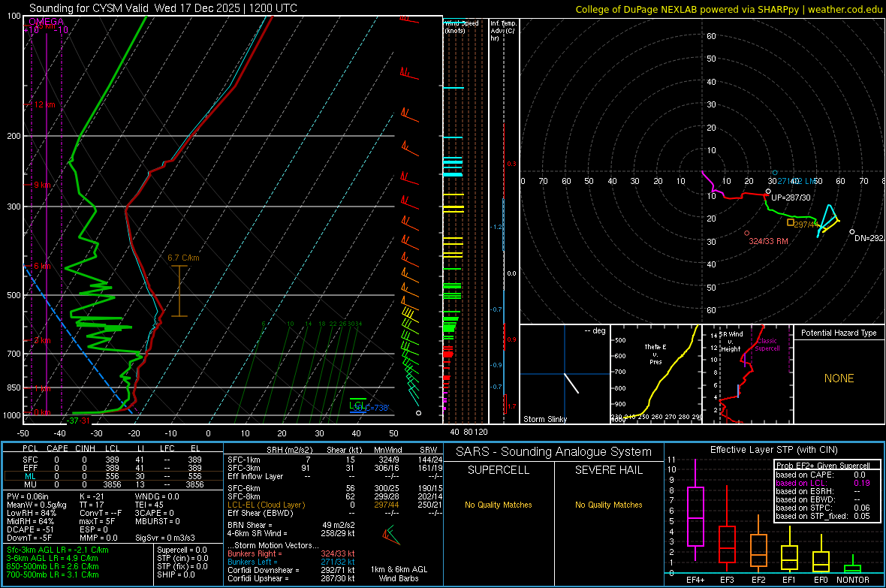Click the "SigSvr = 0 m3/s3" value

pos(165,538)
